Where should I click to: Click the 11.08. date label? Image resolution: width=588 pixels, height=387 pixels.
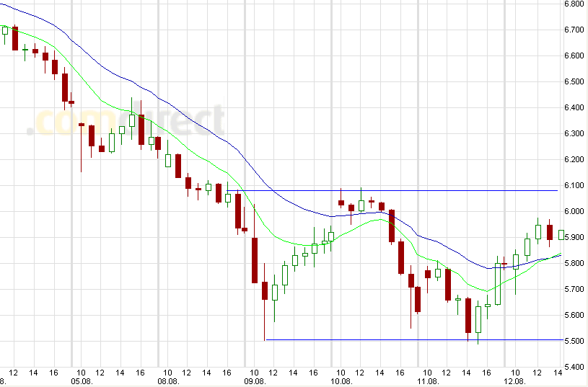click(429, 382)
